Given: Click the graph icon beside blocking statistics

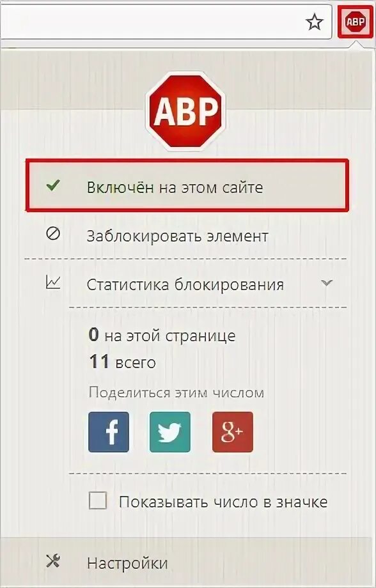Looking at the screenshot, I should pyautogui.click(x=52, y=282).
